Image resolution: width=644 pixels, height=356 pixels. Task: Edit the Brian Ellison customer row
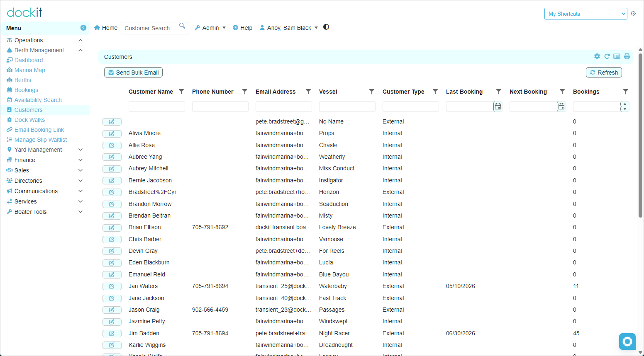click(112, 228)
